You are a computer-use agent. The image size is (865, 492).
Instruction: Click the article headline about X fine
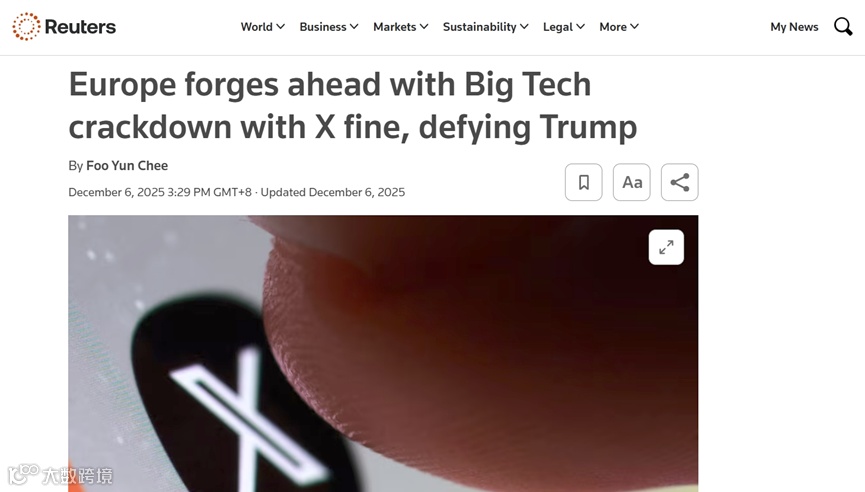(353, 106)
